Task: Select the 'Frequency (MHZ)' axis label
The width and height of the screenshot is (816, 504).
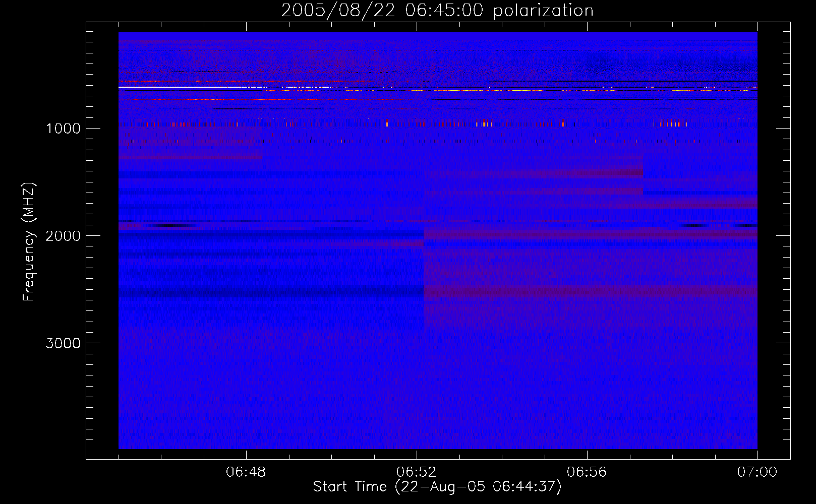Action: pyautogui.click(x=29, y=242)
